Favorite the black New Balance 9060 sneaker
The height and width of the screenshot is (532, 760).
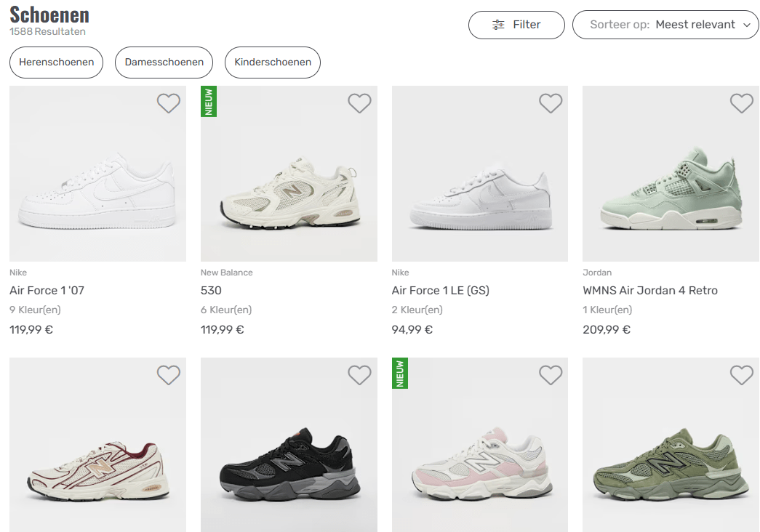click(359, 375)
